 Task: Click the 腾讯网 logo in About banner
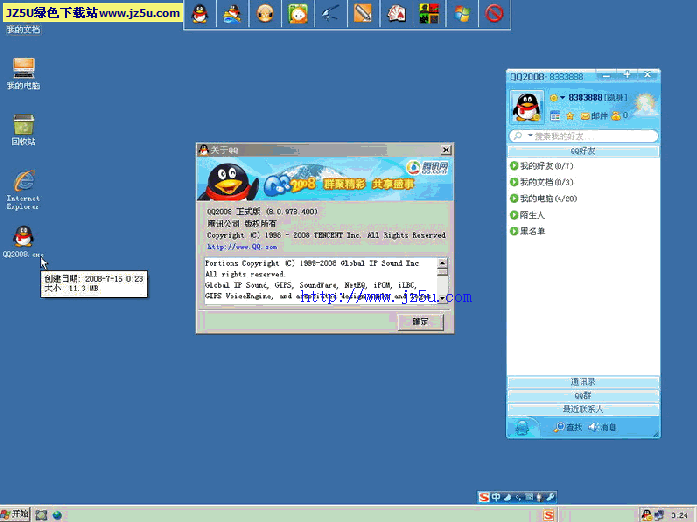(x=427, y=168)
